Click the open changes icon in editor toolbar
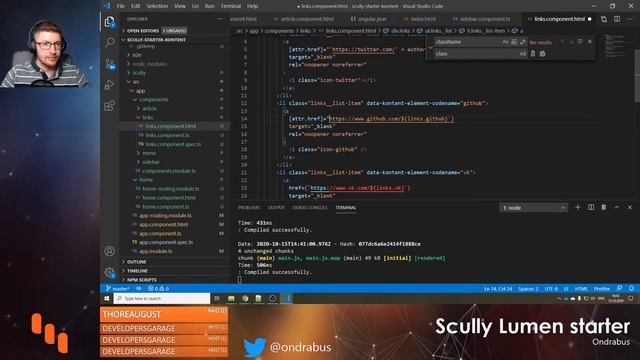 [604, 19]
